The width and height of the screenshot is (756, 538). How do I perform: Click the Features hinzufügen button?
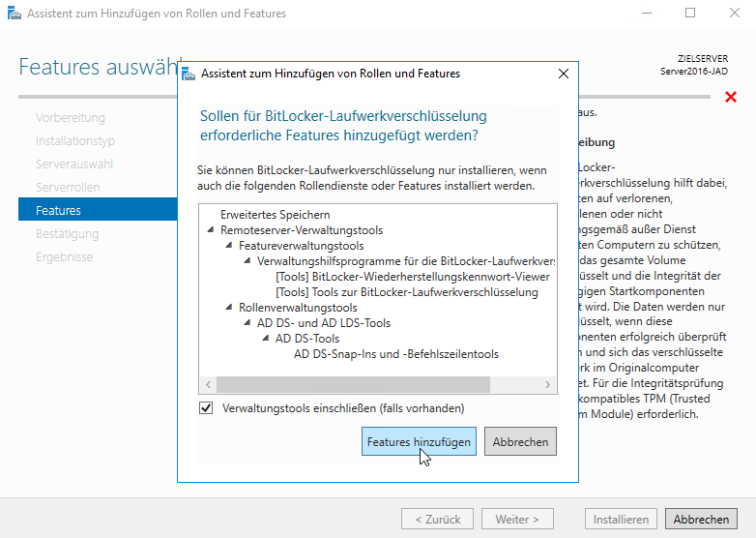419,441
